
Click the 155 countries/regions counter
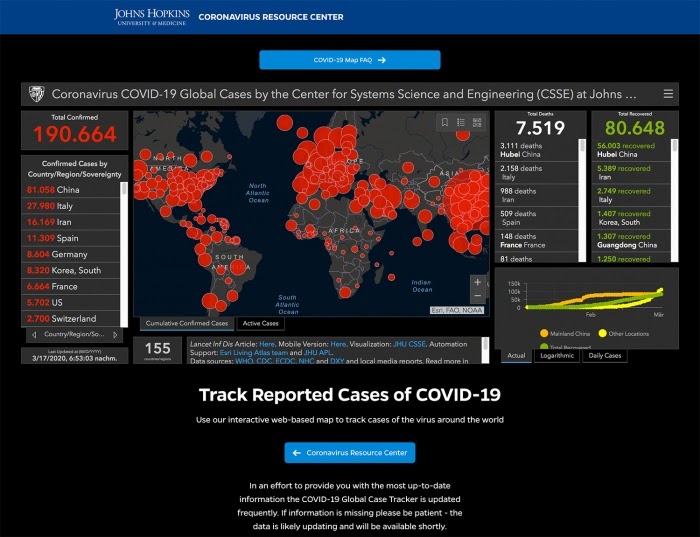click(158, 350)
